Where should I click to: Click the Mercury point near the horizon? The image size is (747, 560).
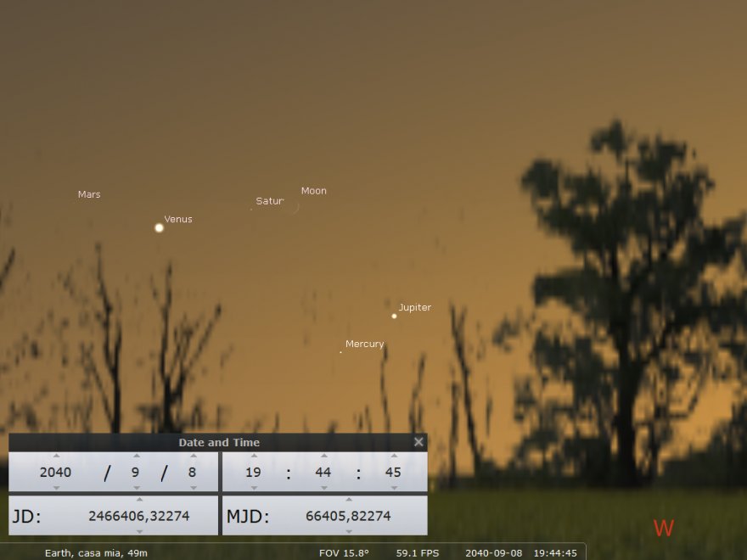click(x=341, y=352)
